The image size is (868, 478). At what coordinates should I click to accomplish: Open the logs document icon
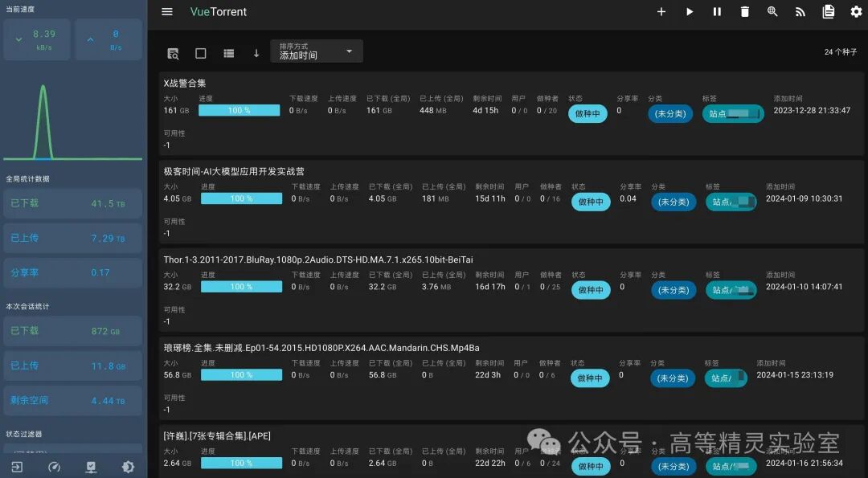click(x=828, y=11)
